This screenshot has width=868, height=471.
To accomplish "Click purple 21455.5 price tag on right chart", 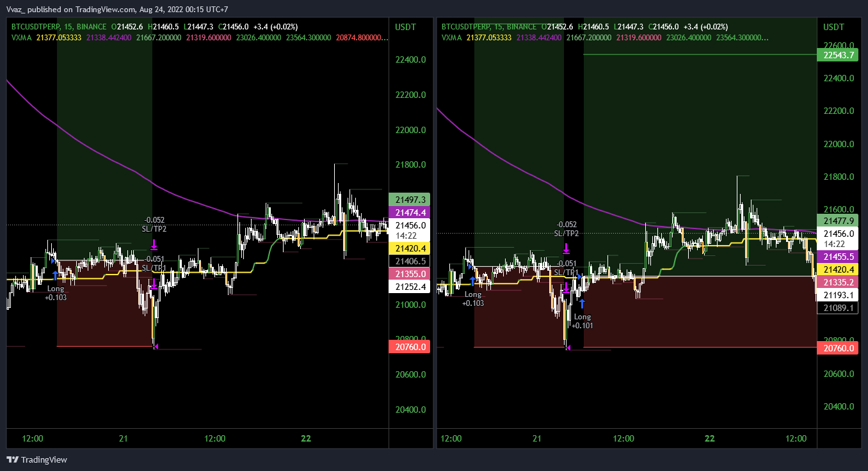I will [x=839, y=257].
